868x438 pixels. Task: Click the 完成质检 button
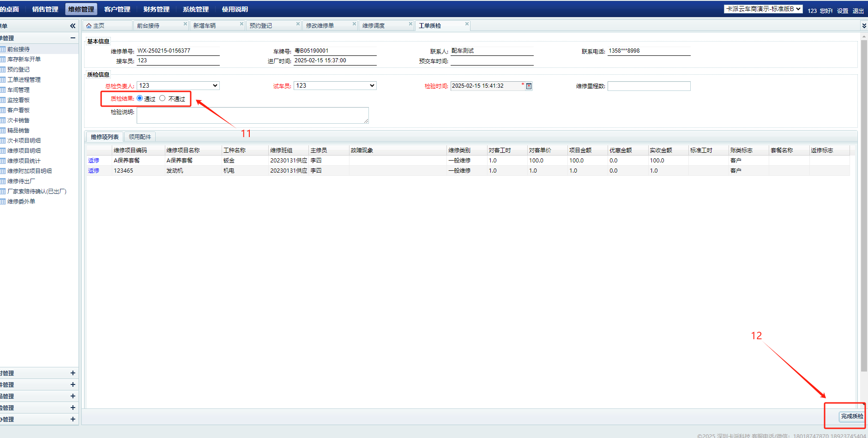[x=851, y=416]
